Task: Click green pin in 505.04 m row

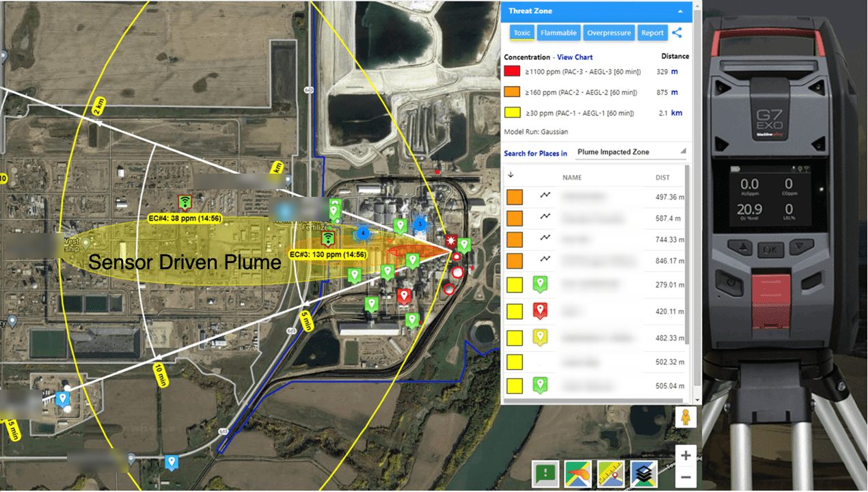Action: coord(541,385)
